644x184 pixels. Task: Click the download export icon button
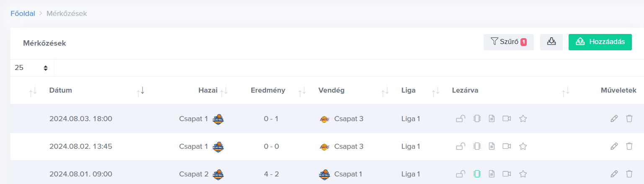[x=551, y=42]
